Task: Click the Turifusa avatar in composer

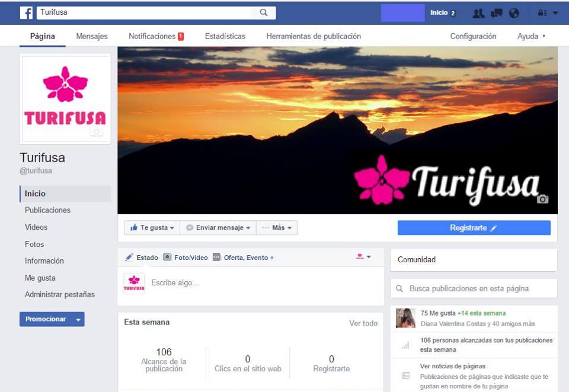Action: point(135,283)
